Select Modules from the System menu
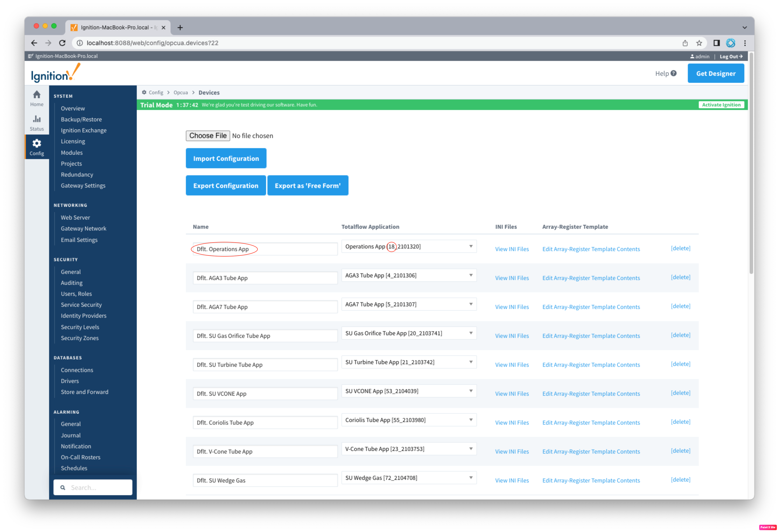This screenshot has width=779, height=532. click(71, 153)
